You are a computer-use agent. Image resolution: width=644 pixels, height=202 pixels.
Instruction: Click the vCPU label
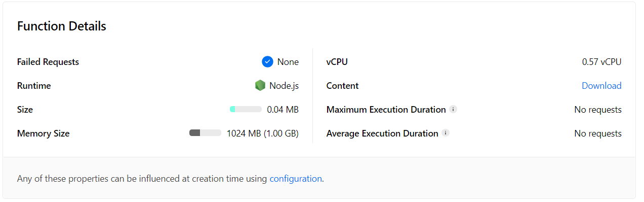337,62
